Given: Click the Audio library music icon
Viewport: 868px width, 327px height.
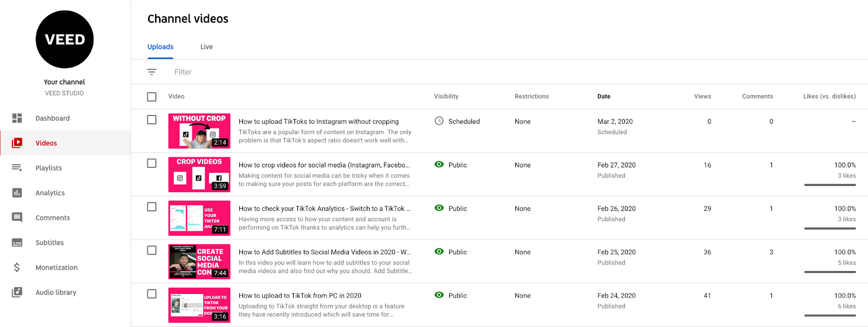Looking at the screenshot, I should point(17,292).
